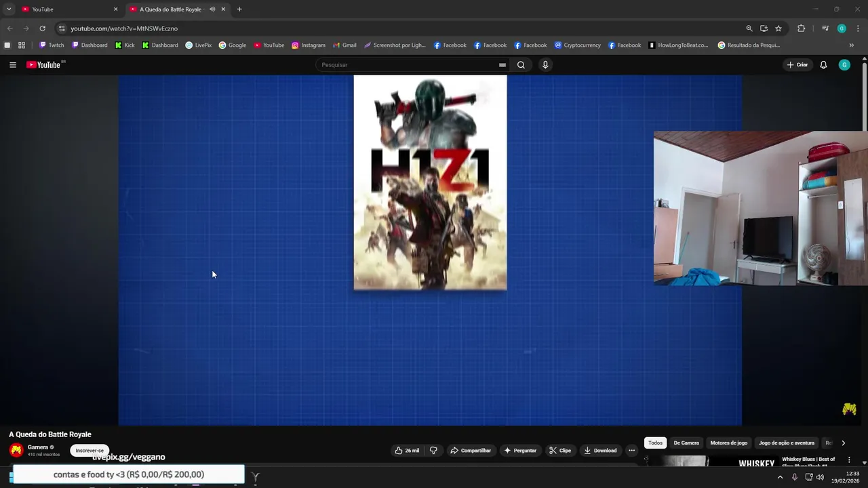Screen dimensions: 868x488
Task: Open more actions three-dot menu beside Download
Action: (631, 451)
